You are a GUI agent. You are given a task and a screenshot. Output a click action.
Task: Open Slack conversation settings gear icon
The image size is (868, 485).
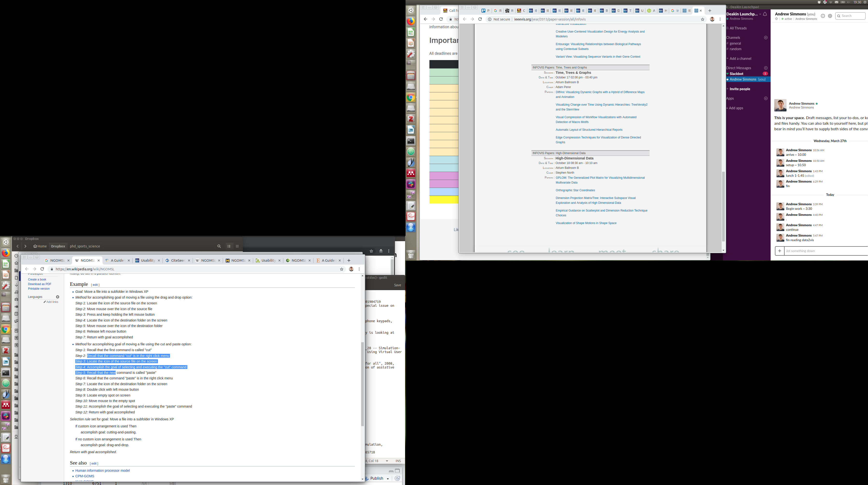point(830,16)
